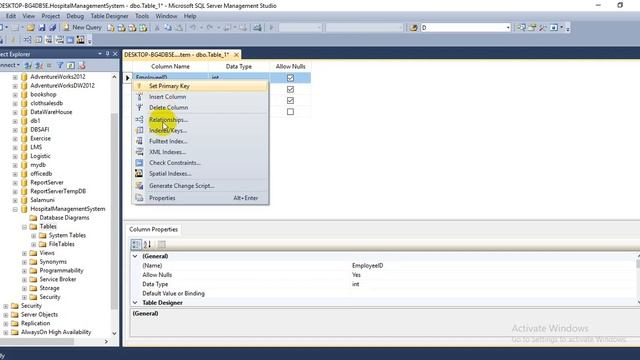This screenshot has height=360, width=640.
Task: Click the Categorized view icon in Column Properties
Action: (x=136, y=244)
